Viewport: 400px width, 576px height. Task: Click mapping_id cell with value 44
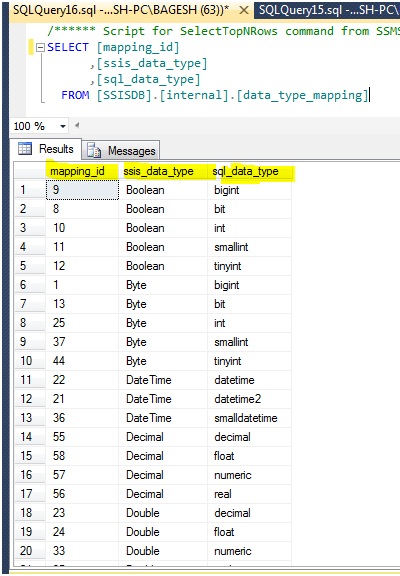click(82, 361)
